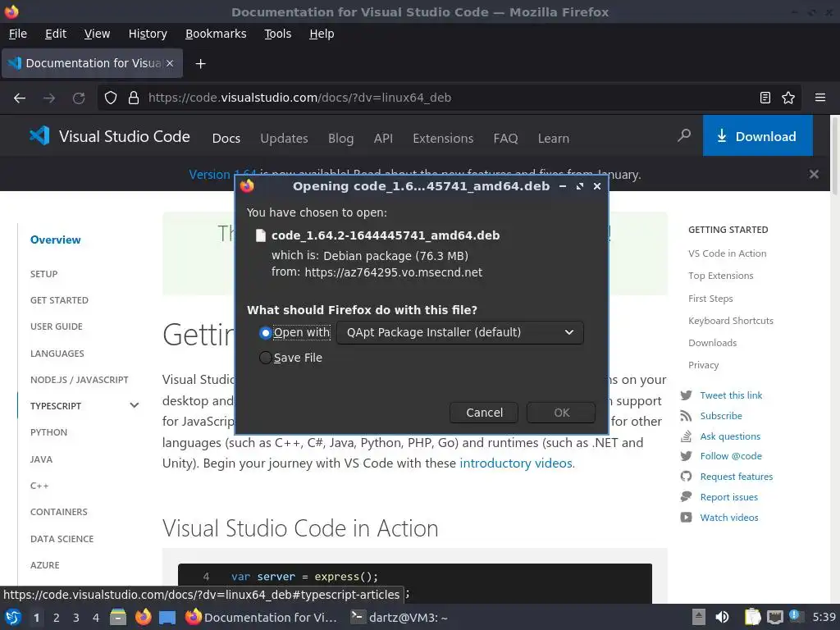840x630 pixels.
Task: Click the network tray icon
Action: (x=774, y=617)
